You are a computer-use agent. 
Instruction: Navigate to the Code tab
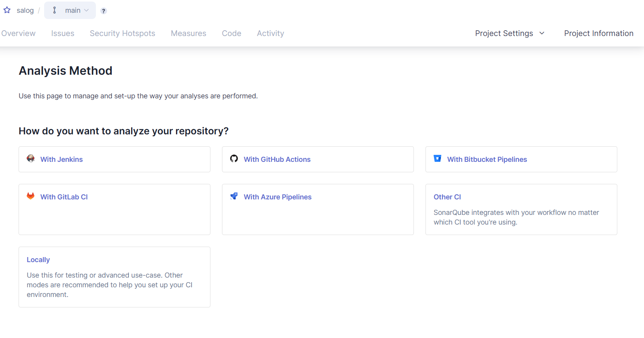click(x=231, y=33)
